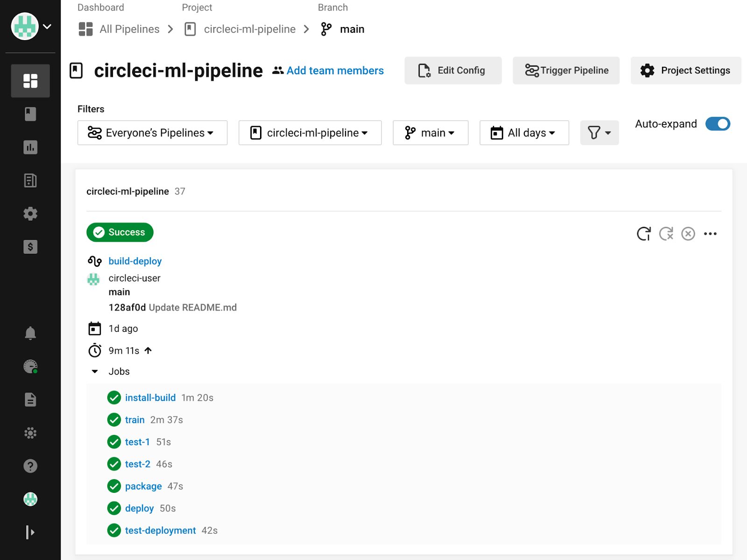
Task: Open more actions for the pipeline
Action: click(710, 234)
